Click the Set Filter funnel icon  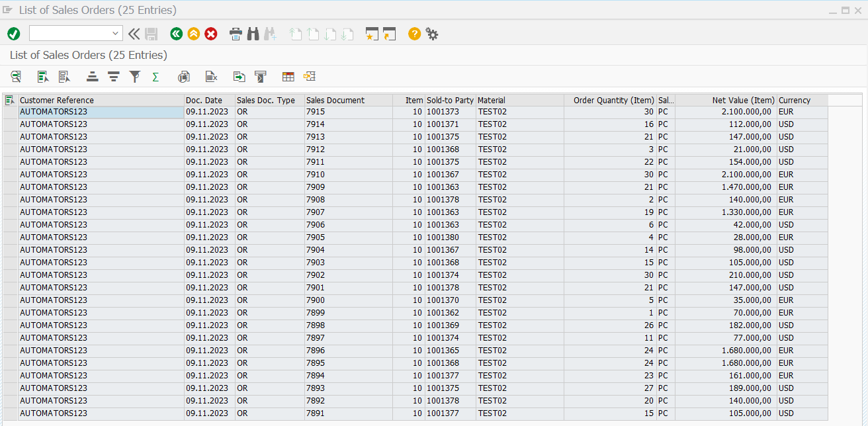click(x=135, y=77)
